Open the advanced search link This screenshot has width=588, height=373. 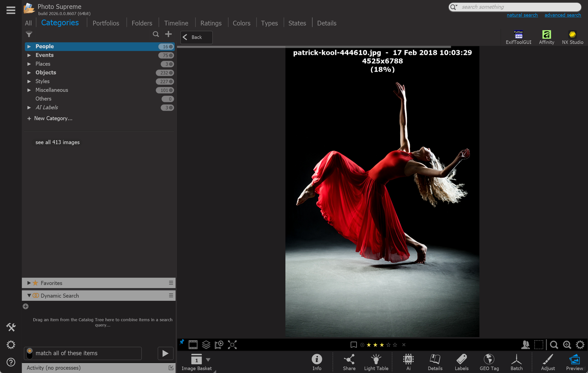563,15
